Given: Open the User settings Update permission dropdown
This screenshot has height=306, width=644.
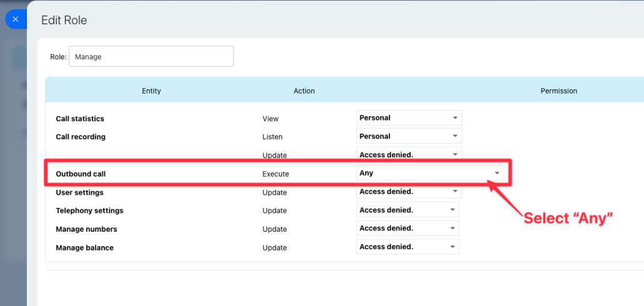Looking at the screenshot, I should (x=409, y=191).
